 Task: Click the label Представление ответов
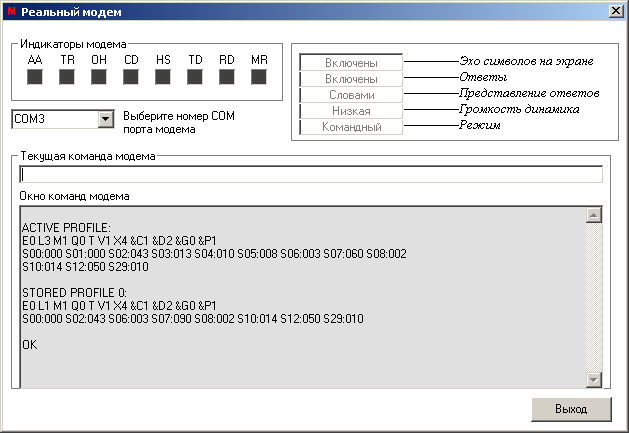pos(529,93)
